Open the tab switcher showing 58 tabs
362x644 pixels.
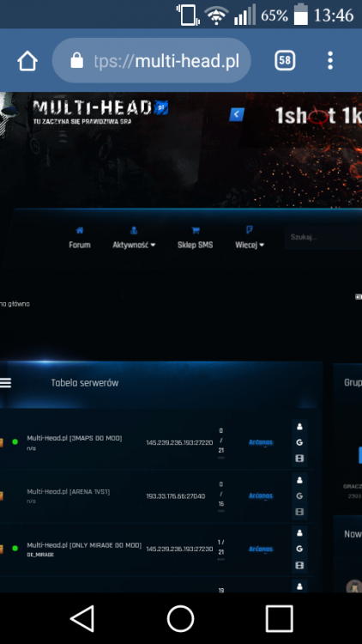(x=285, y=61)
